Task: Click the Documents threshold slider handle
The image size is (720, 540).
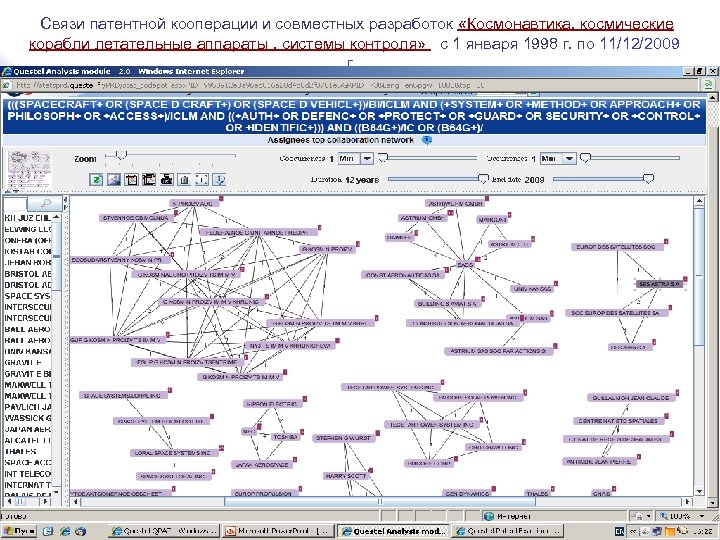Action: click(x=585, y=158)
